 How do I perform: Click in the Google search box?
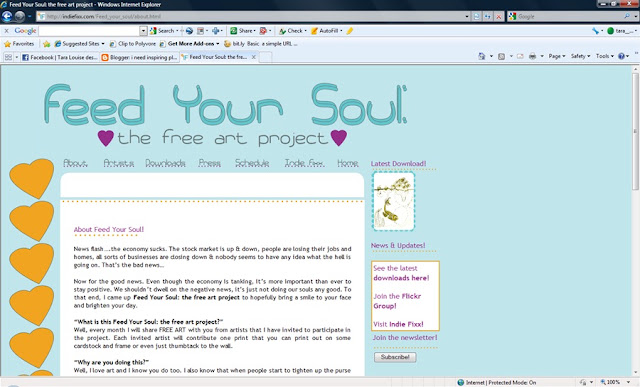coord(569,16)
